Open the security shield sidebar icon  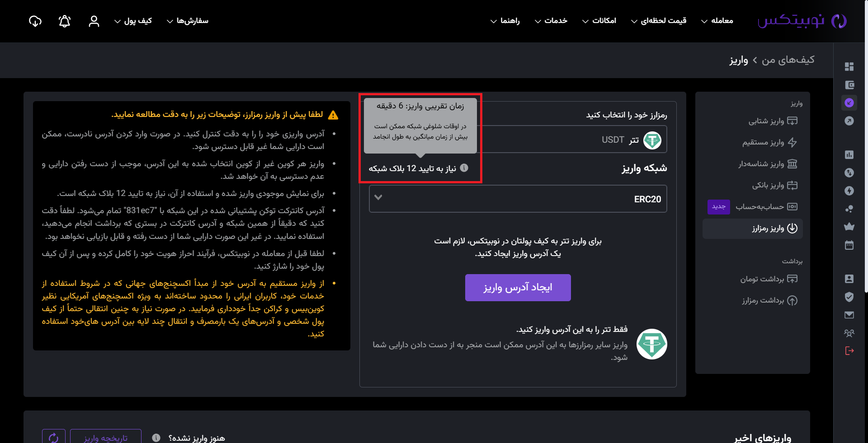849,297
